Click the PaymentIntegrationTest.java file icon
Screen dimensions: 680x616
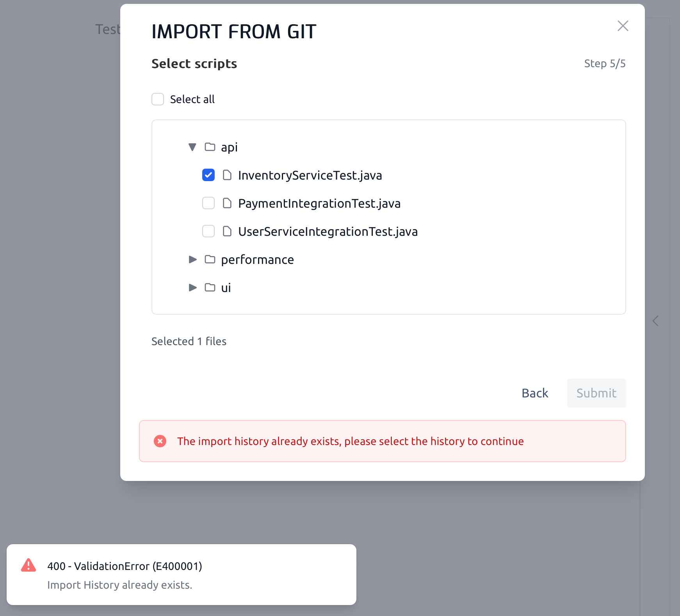227,203
